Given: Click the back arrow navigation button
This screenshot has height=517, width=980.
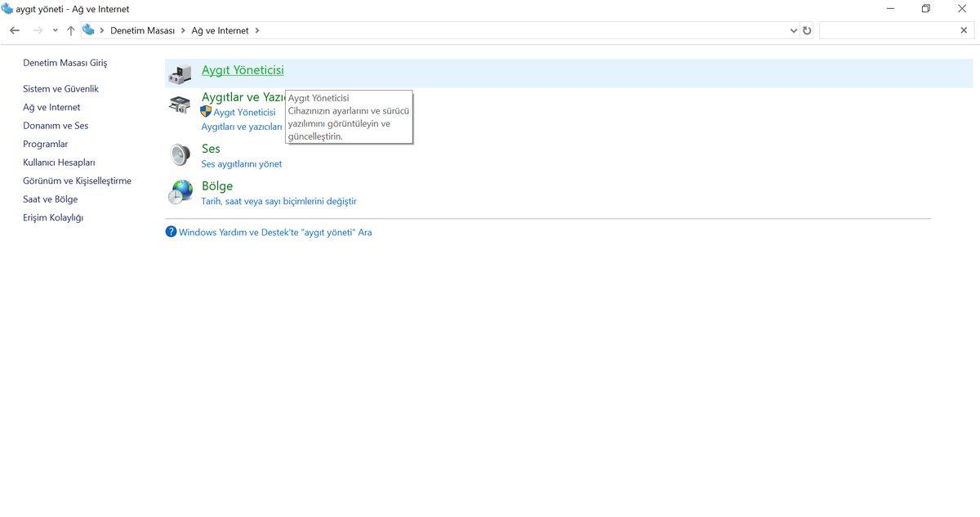Looking at the screenshot, I should pos(15,30).
